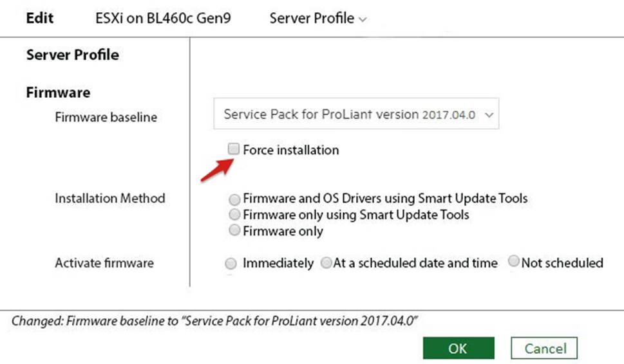Enable the Force installation checkbox
This screenshot has width=624, height=364.
tap(234, 150)
